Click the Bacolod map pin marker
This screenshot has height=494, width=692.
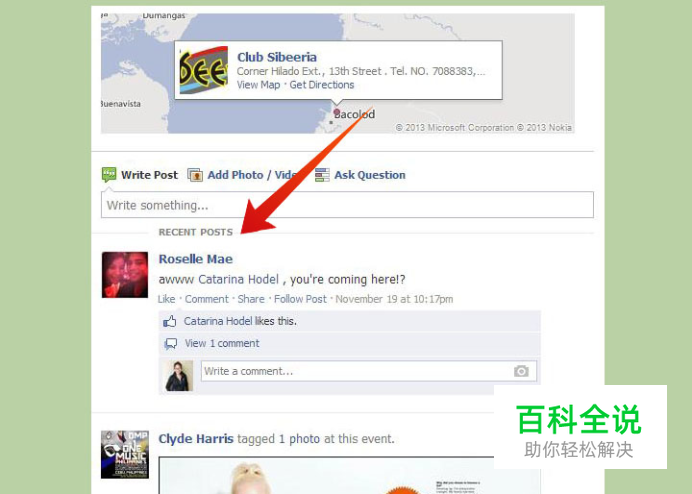[x=337, y=112]
